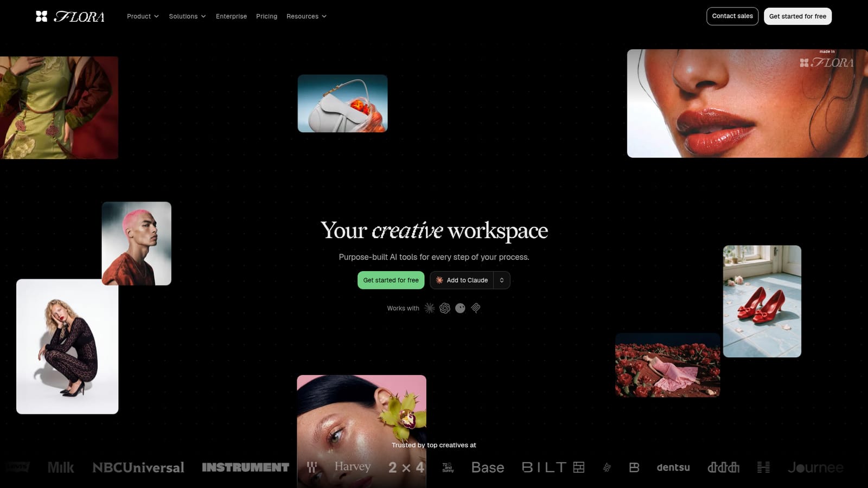Click the green Get started for free button
Image resolution: width=868 pixels, height=488 pixels.
391,280
